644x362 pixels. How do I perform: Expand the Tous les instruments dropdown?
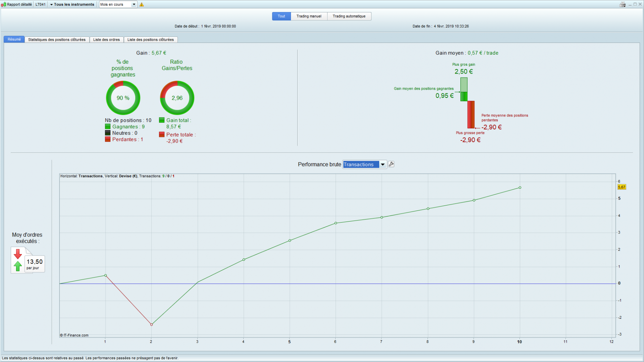(x=72, y=5)
